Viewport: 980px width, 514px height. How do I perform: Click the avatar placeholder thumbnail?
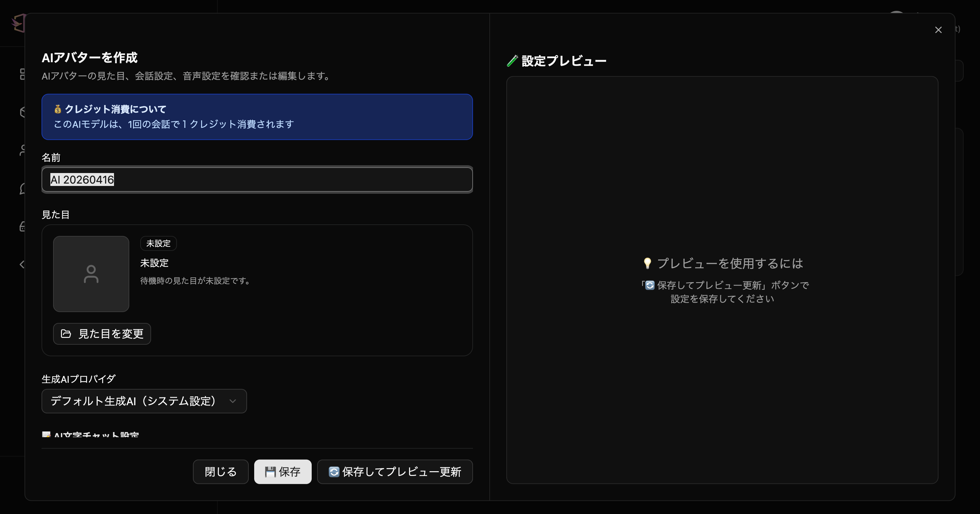pyautogui.click(x=91, y=274)
